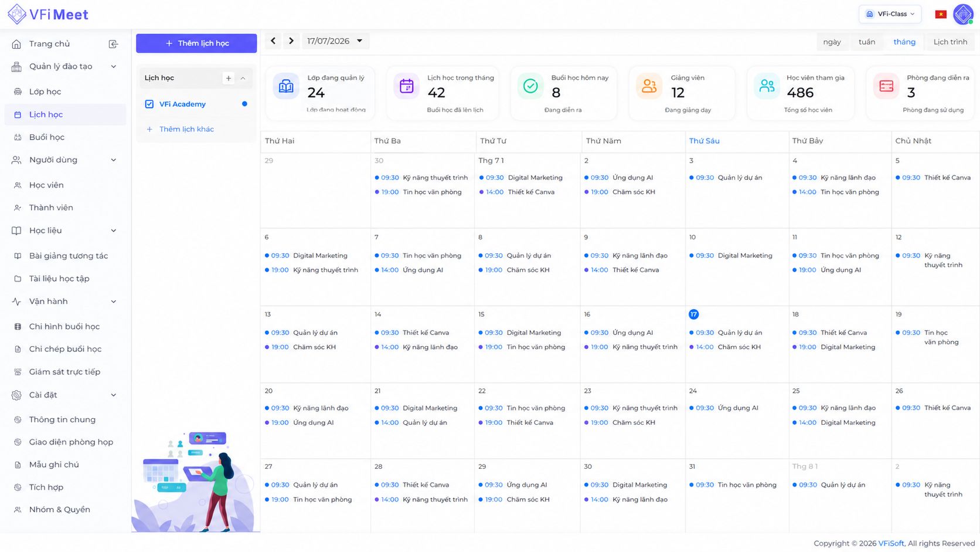Click the Giám sát trực tiếp icon
This screenshot has height=552, width=980.
(18, 372)
